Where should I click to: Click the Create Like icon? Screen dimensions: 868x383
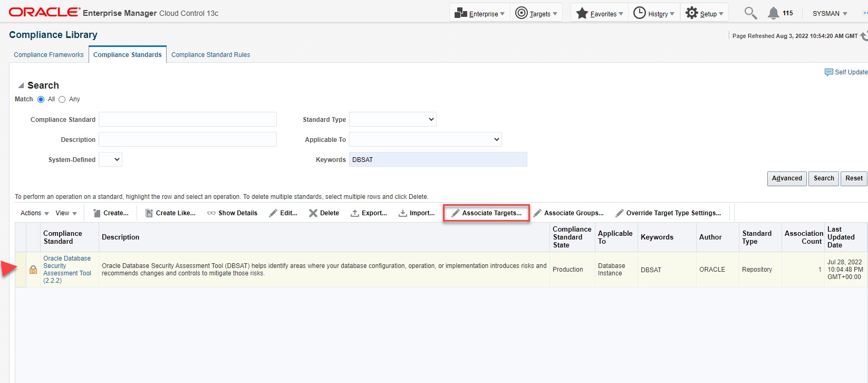tap(149, 213)
